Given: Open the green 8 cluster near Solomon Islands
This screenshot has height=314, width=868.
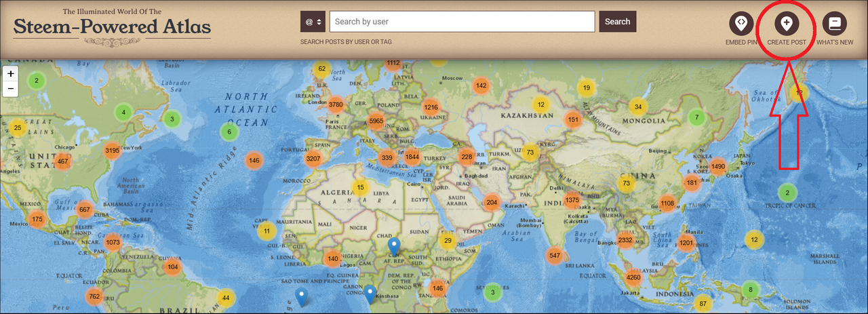Looking at the screenshot, I should 750,290.
